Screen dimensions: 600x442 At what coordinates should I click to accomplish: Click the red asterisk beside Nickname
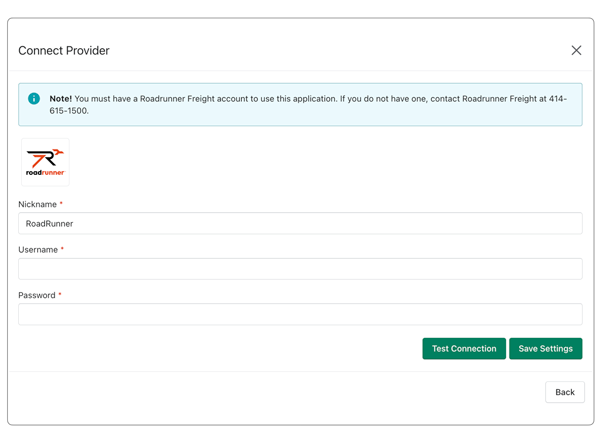coord(61,204)
